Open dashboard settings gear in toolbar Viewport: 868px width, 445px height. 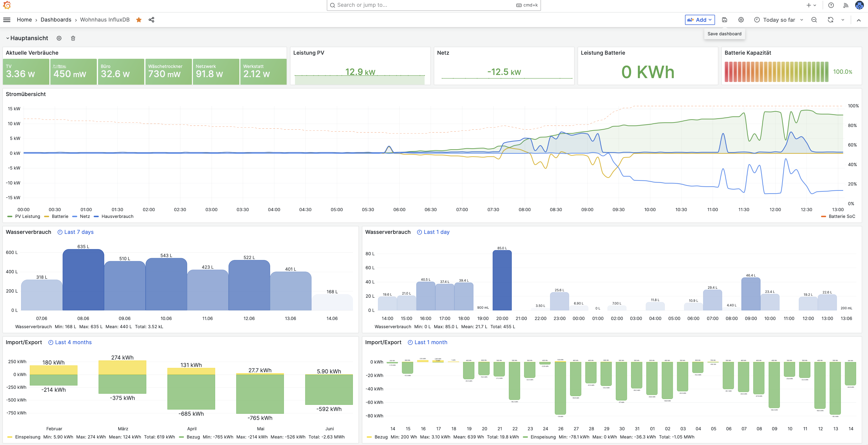click(x=741, y=20)
